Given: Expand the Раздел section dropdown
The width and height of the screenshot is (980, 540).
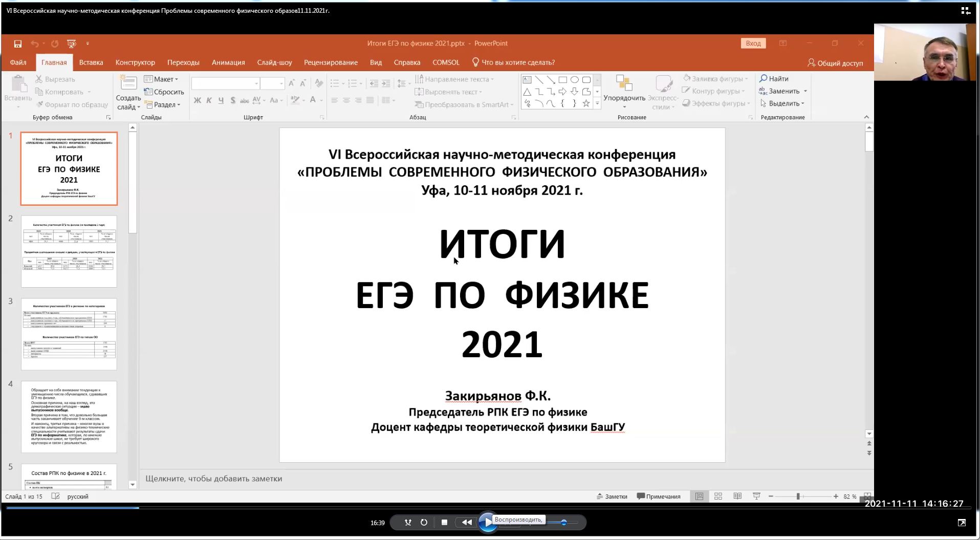Looking at the screenshot, I should point(163,105).
